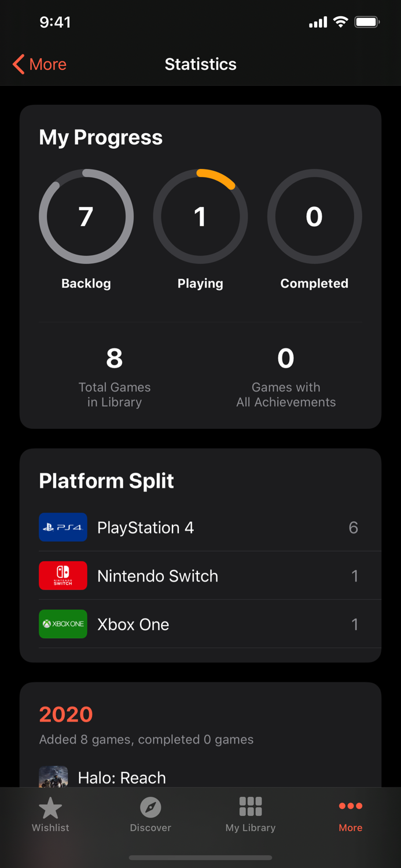
Task: Tap the back chevron next to More
Action: (x=17, y=64)
